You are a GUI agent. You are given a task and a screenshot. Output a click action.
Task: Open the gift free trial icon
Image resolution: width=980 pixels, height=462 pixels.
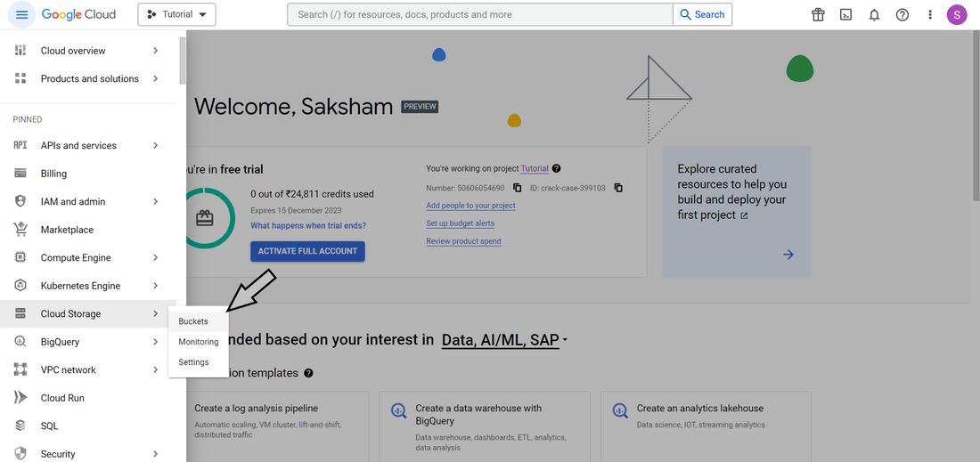coord(818,14)
